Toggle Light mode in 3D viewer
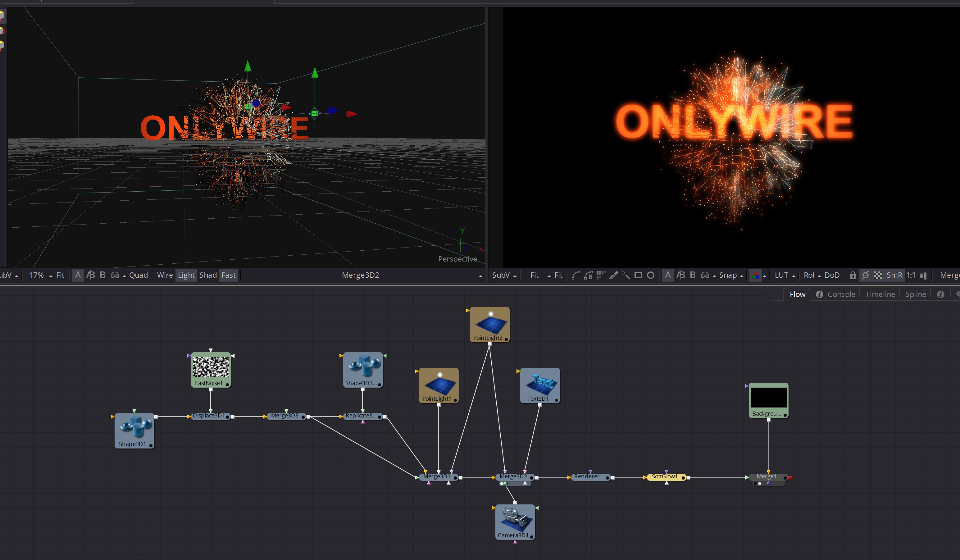Viewport: 960px width, 560px height. pyautogui.click(x=186, y=275)
